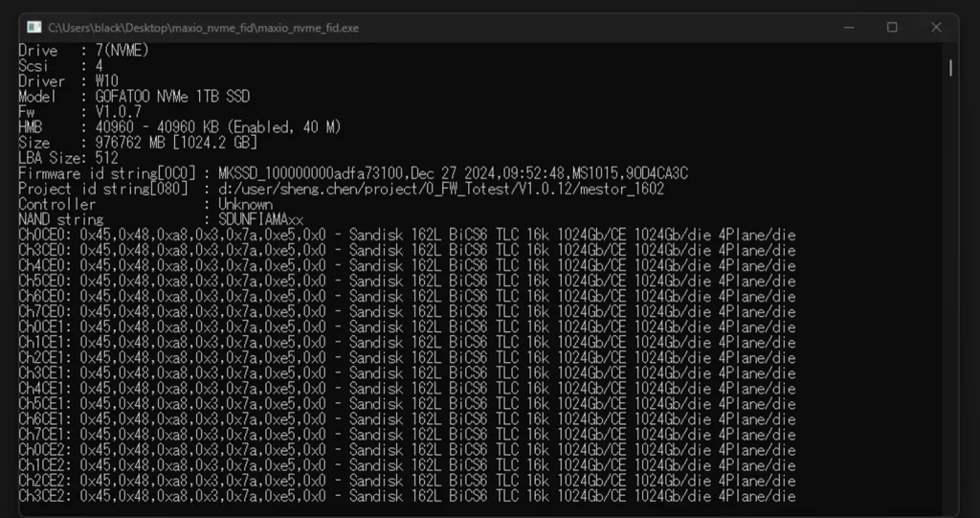Click the Ch5CE0 NAND row
The width and height of the screenshot is (980, 518).
[407, 281]
